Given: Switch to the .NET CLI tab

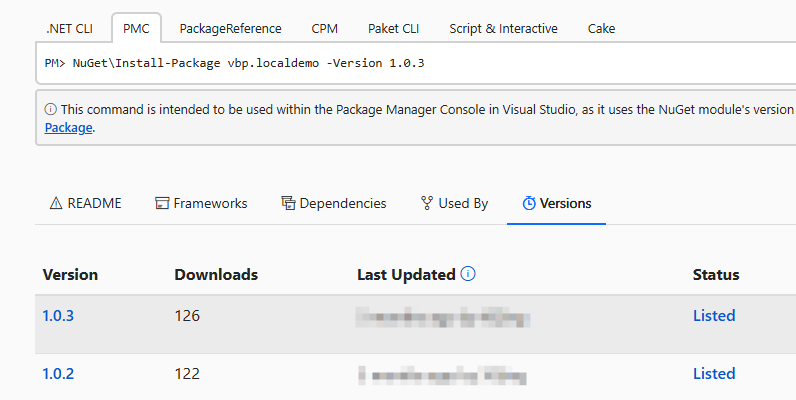Looking at the screenshot, I should point(69,28).
